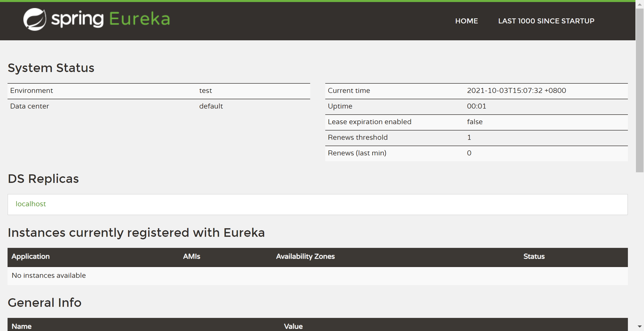
Task: Click the Application column header
Action: pos(31,256)
